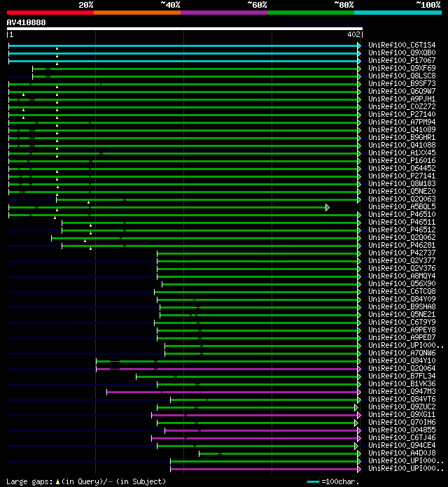Click the purple alignment bar of UniRef100_Q947M3
448x487 pixels.
[232, 392]
